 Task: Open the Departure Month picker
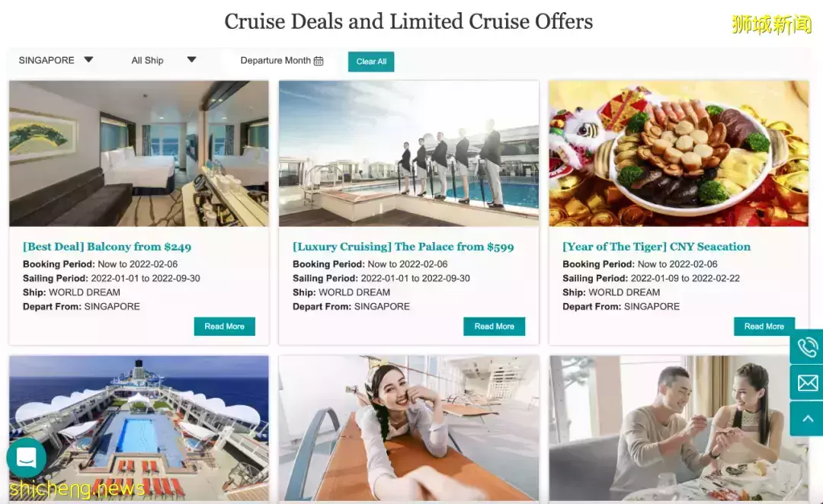pos(281,61)
